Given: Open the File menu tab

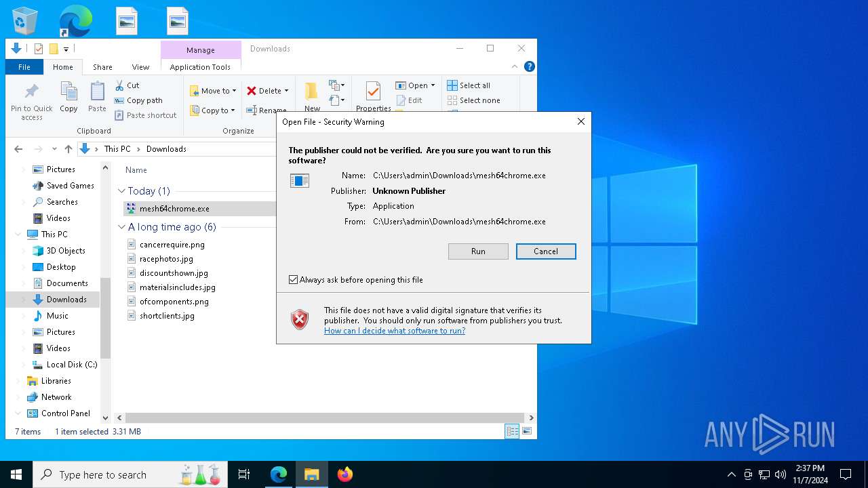Looking at the screenshot, I should coord(24,67).
